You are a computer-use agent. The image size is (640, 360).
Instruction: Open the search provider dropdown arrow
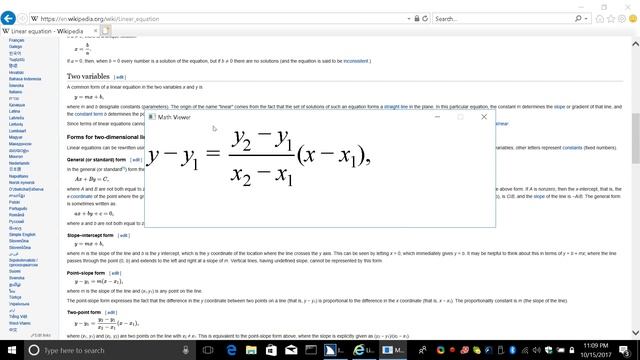[586, 19]
